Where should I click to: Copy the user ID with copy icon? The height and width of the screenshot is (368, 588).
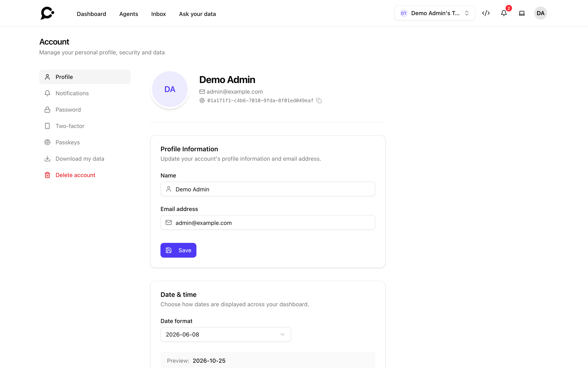[x=319, y=101]
